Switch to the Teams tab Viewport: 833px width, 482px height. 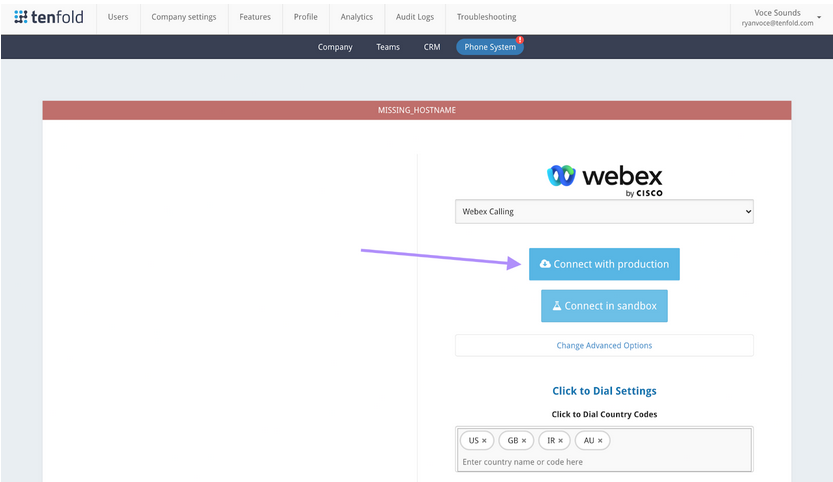click(388, 47)
